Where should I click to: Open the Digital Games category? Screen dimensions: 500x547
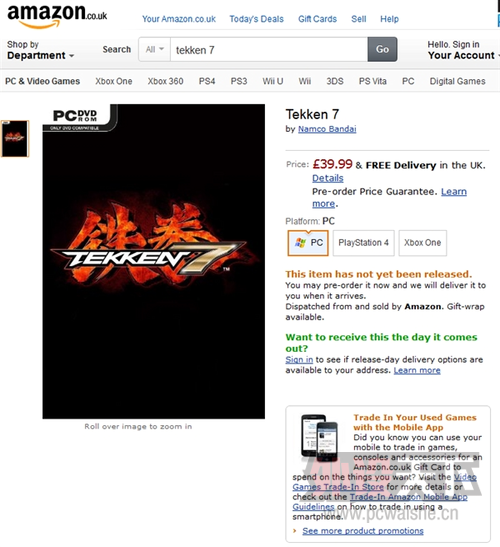[x=457, y=81]
